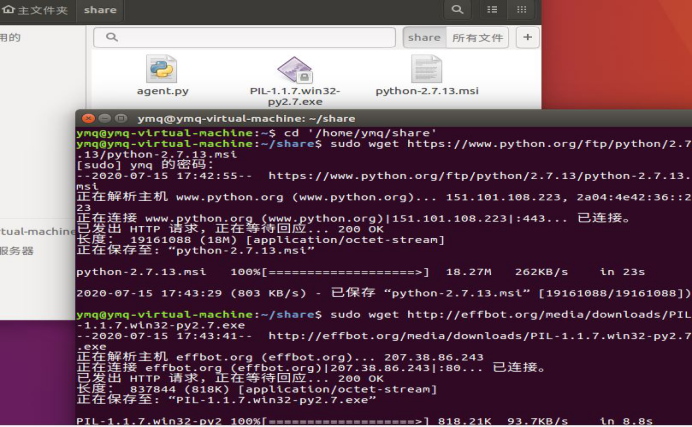Click the agent.py file name label
This screenshot has height=427, width=692.
(162, 91)
